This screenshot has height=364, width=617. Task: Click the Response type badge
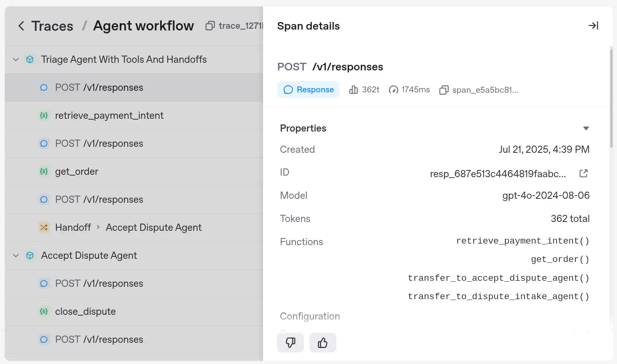pyautogui.click(x=308, y=90)
